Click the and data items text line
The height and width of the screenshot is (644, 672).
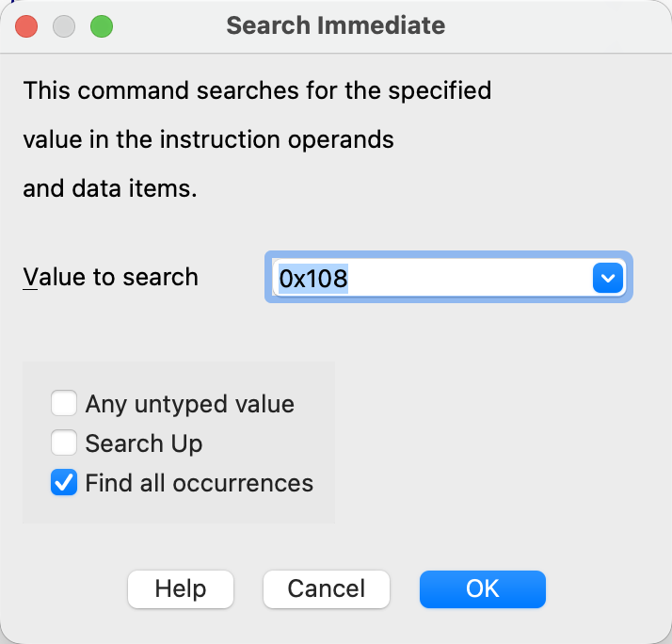tap(110, 188)
